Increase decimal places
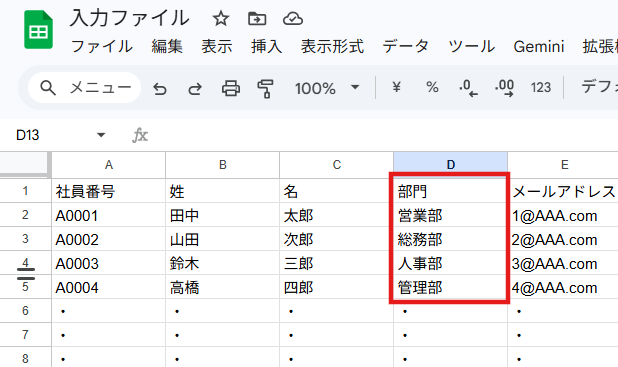618x367 pixels. point(504,88)
